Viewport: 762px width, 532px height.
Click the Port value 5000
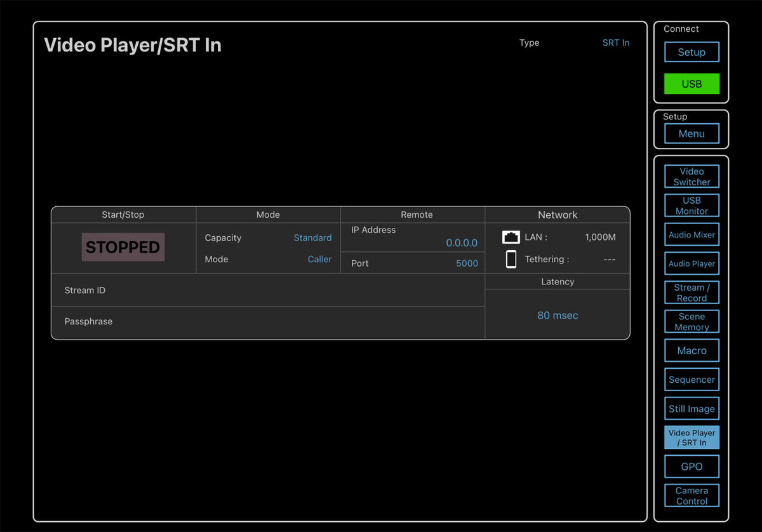tap(467, 263)
